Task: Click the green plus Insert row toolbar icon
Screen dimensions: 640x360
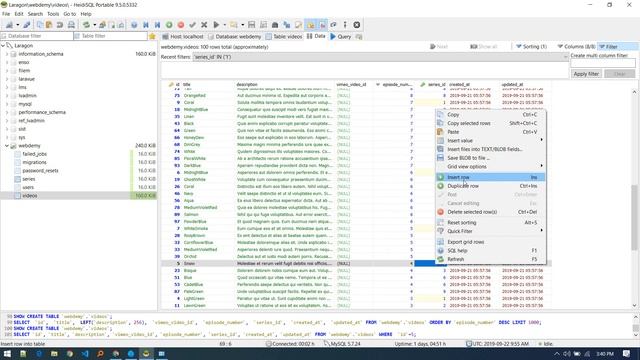Action: (169, 25)
